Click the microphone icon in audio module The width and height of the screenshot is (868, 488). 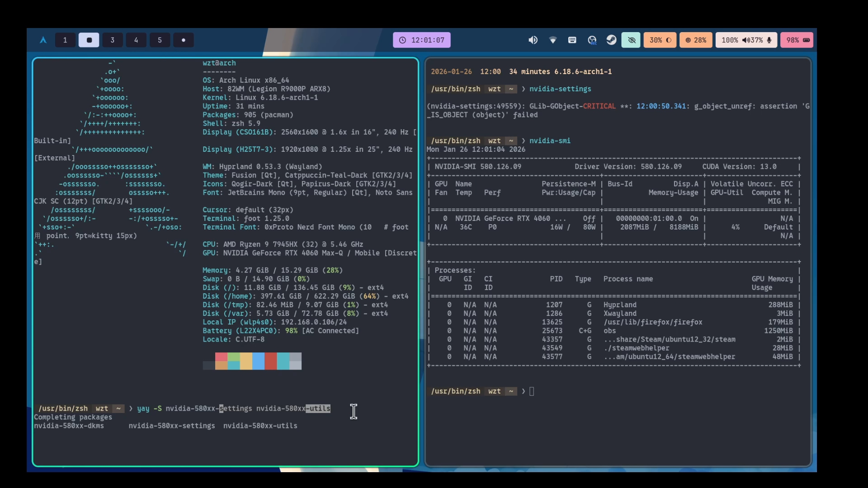point(769,40)
